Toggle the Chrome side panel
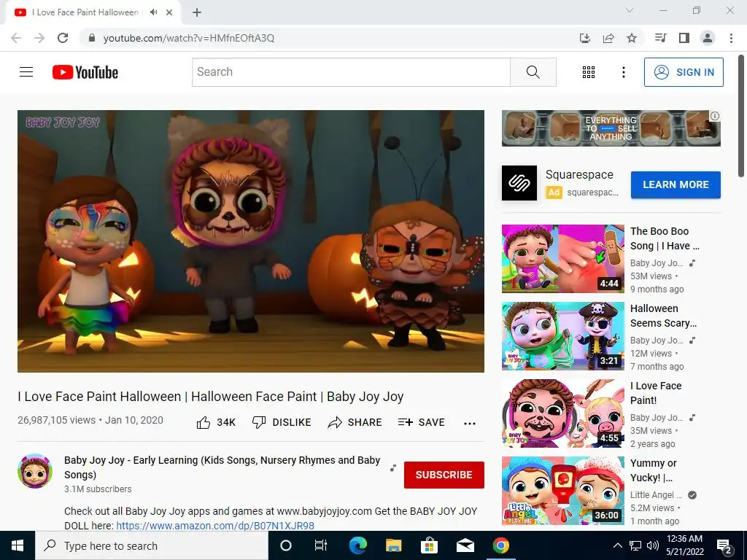Image resolution: width=747 pixels, height=560 pixels. click(684, 38)
